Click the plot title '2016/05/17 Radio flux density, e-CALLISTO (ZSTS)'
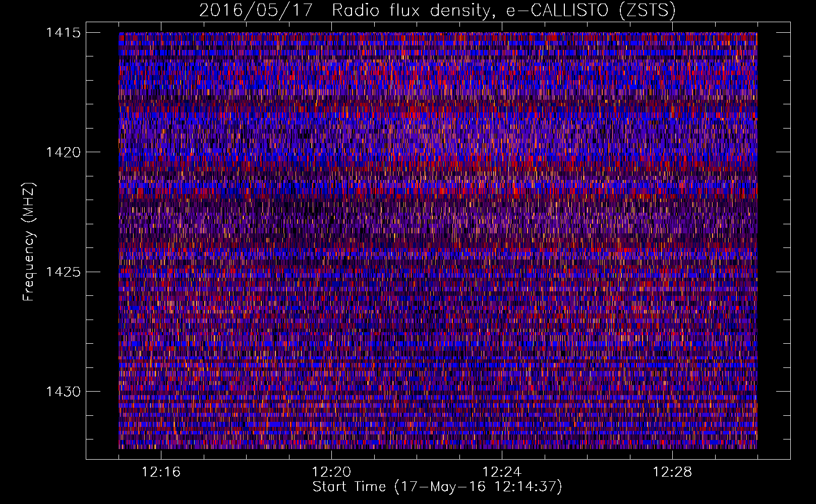The image size is (816, 504). (437, 10)
